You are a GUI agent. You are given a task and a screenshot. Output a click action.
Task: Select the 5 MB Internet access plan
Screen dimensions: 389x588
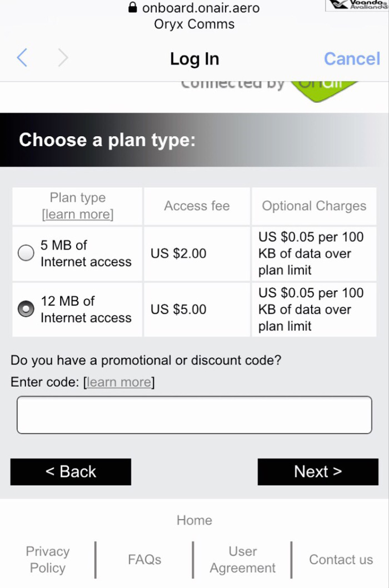(26, 253)
